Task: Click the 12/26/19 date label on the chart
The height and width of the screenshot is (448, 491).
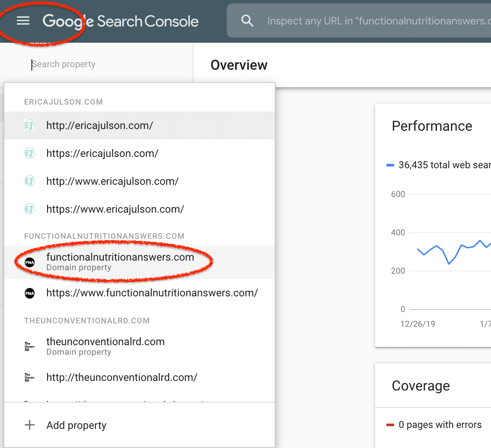Action: coord(418,324)
